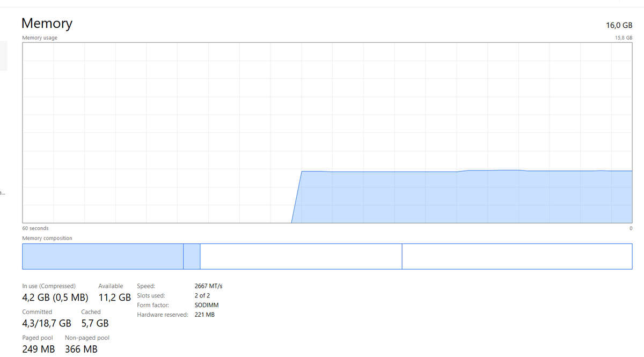Click the 60 seconds axis label
Screen dimensions: 644x357
pos(35,228)
